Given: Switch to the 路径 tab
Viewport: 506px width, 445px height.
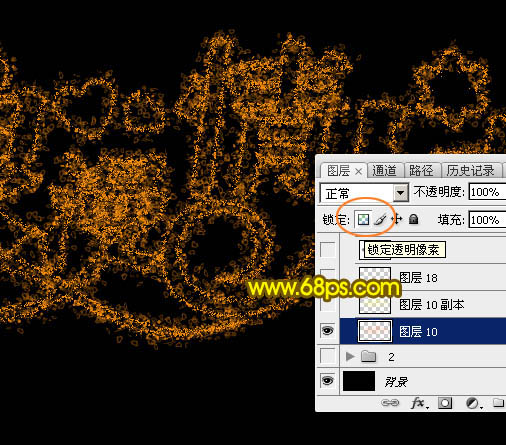Looking at the screenshot, I should (421, 171).
